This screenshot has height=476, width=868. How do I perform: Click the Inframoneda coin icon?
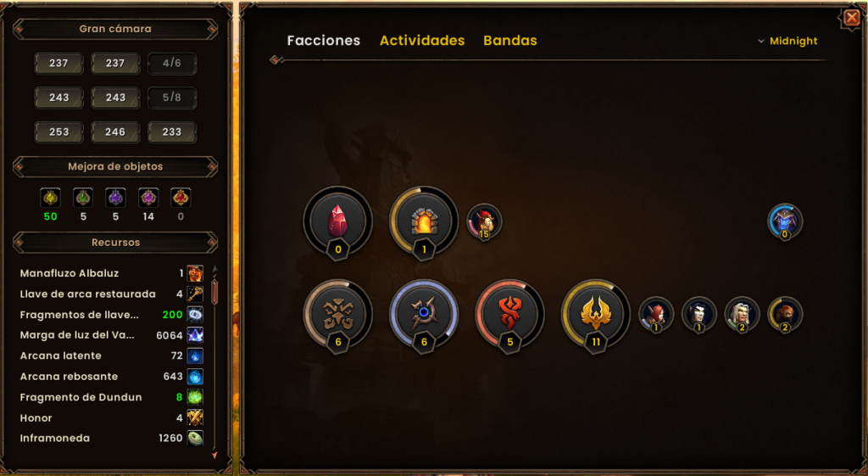(x=195, y=438)
